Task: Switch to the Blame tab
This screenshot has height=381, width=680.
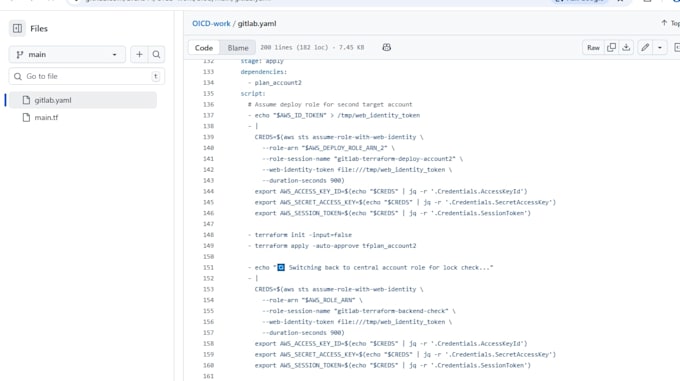Action: pyautogui.click(x=238, y=48)
